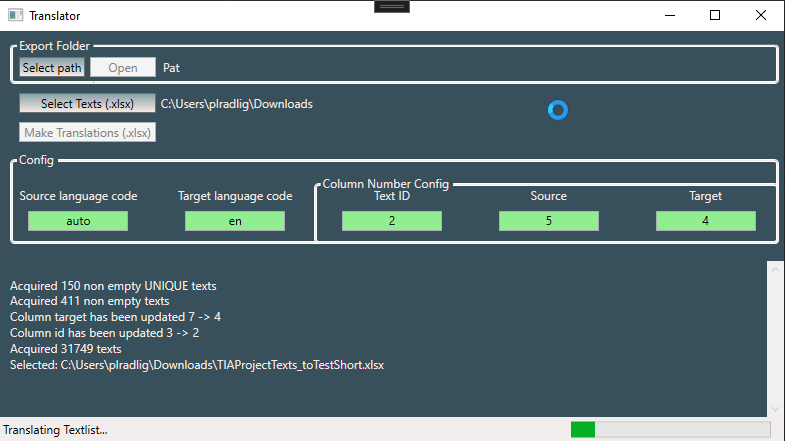Viewport: 785px width, 441px height.
Task: Focus the Target column number field
Action: tap(705, 221)
